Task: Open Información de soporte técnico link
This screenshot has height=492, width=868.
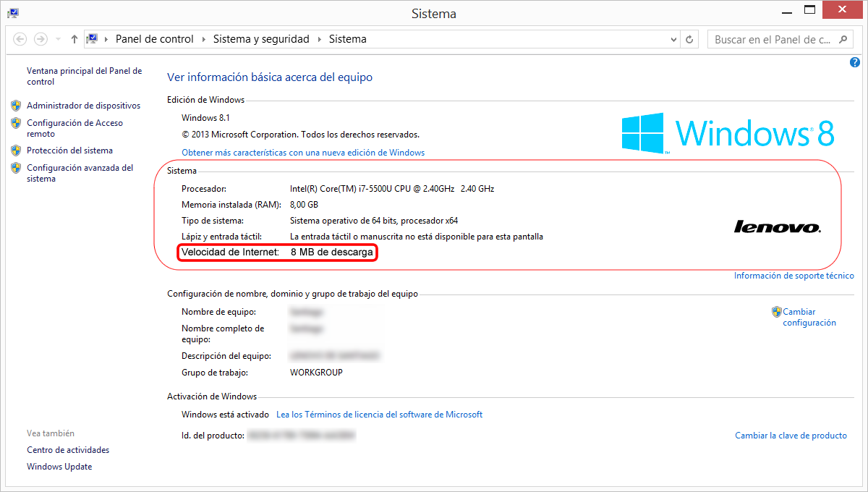Action: tap(794, 276)
